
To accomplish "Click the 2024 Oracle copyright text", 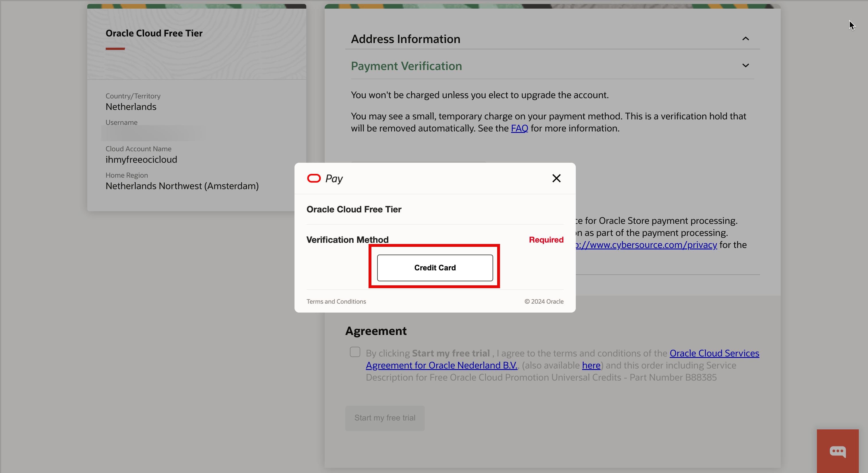I will point(544,302).
